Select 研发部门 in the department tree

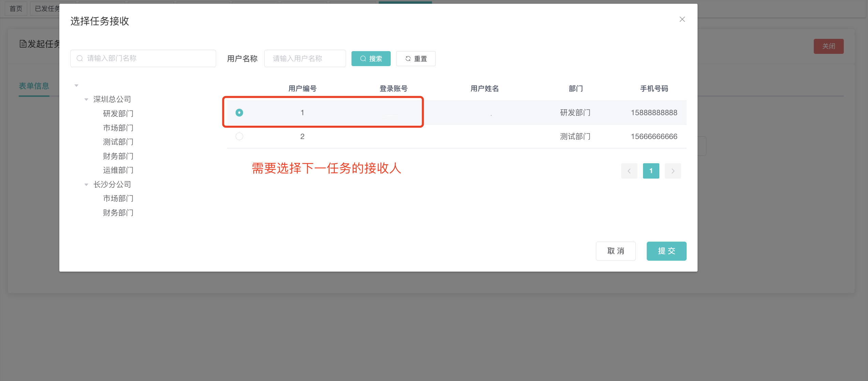[118, 113]
